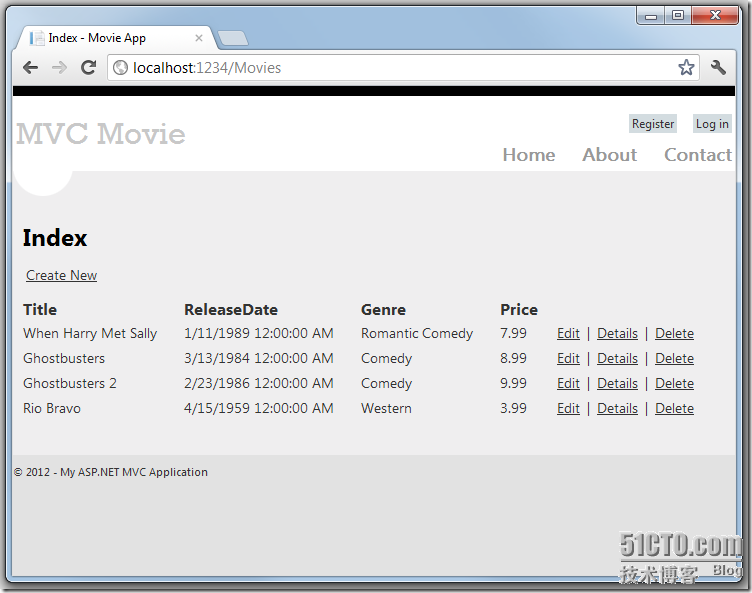Delete the Rio Bravo movie
752x593 pixels.
click(x=674, y=408)
